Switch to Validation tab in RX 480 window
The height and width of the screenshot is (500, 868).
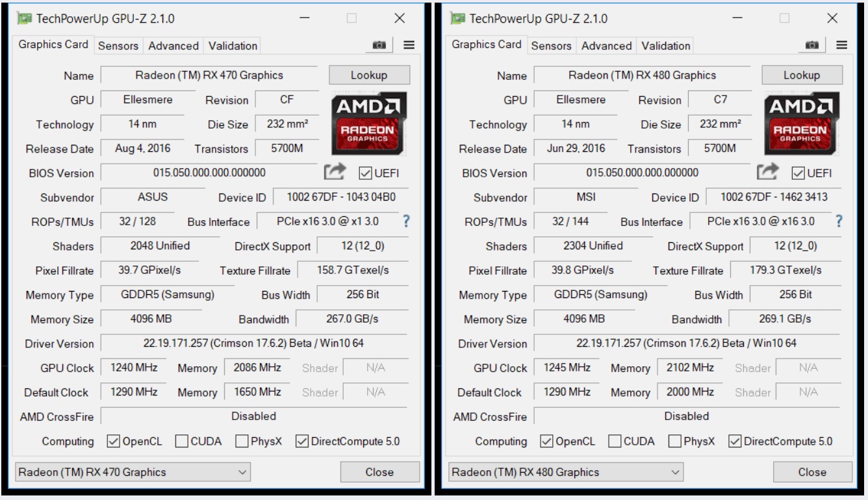666,45
